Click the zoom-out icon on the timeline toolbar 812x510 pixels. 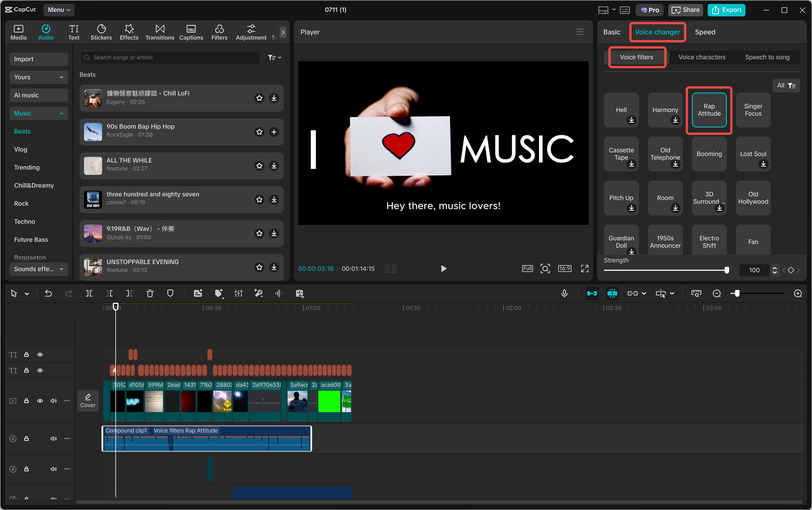coord(716,293)
